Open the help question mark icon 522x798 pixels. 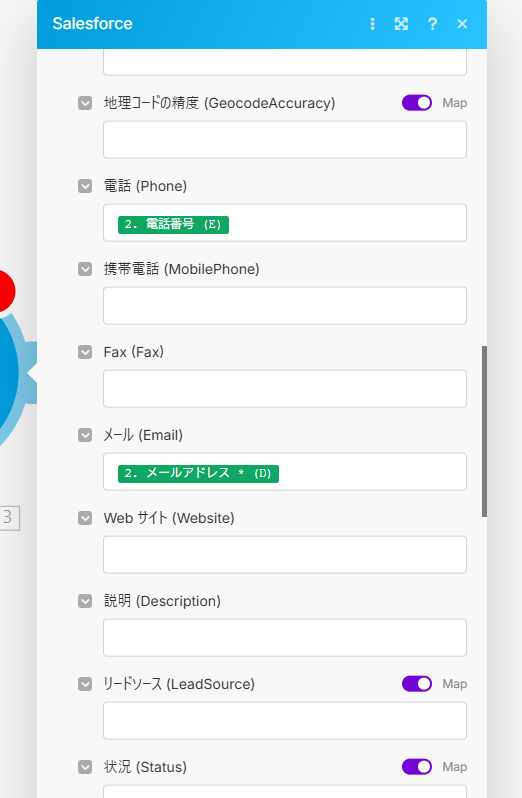[x=432, y=24]
